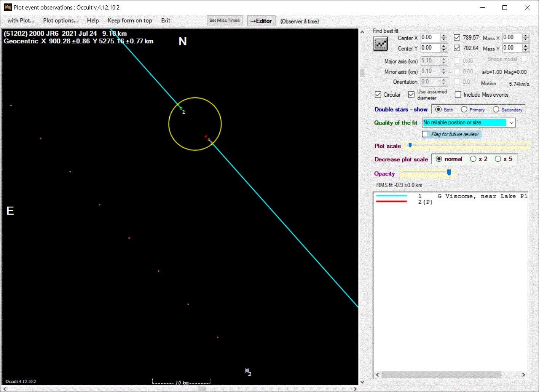Click plot vertical scrollbar down arrow
Image resolution: width=539 pixels, height=392 pixels.
362,382
